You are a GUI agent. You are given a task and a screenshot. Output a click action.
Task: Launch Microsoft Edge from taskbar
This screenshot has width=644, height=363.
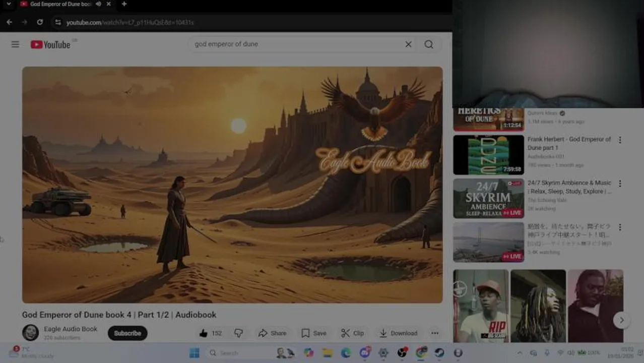pos(346,353)
